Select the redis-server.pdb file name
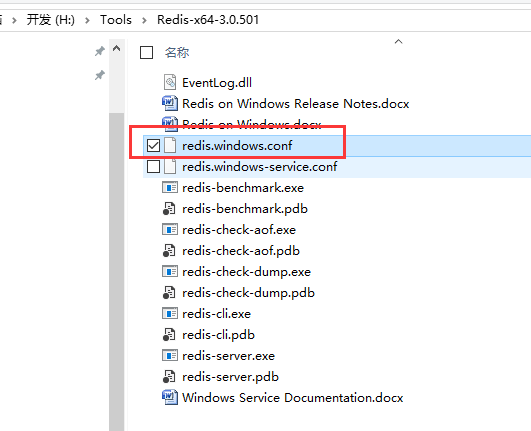Image resolution: width=531 pixels, height=431 pixels. coord(230,376)
